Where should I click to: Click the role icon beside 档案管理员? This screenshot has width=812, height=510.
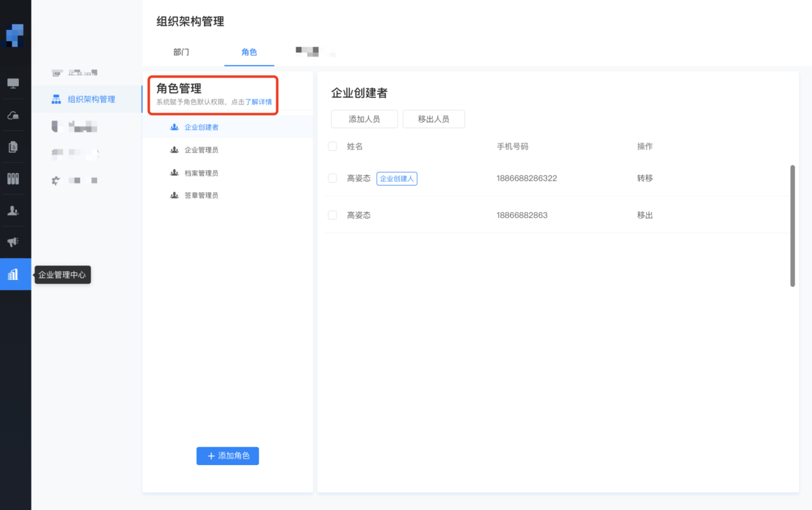174,173
